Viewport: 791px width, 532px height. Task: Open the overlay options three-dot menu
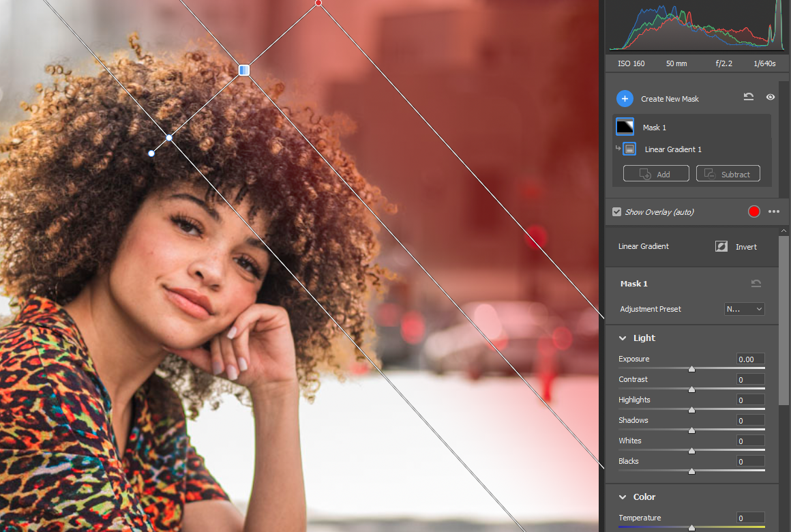tap(774, 211)
